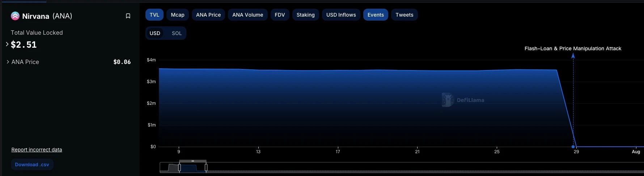
Task: Select the USD denomination
Action: tap(155, 33)
